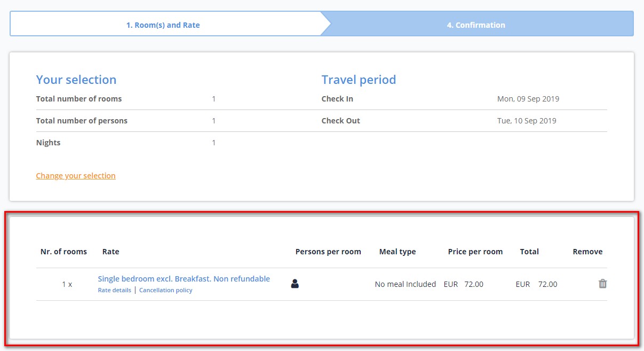Click the Change your selection link
Image resolution: width=644 pixels, height=351 pixels.
pos(76,176)
